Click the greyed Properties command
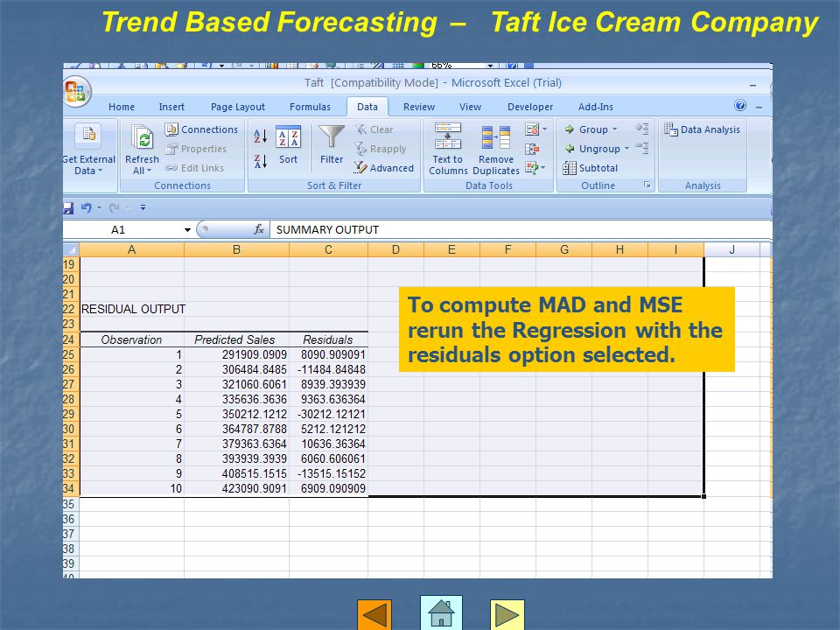The image size is (840, 630). (196, 149)
